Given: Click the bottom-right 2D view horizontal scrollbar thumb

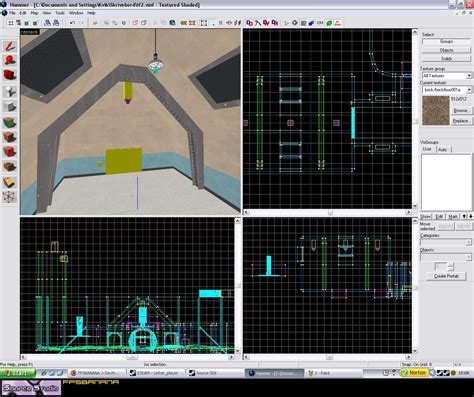Looking at the screenshot, I should (329, 357).
